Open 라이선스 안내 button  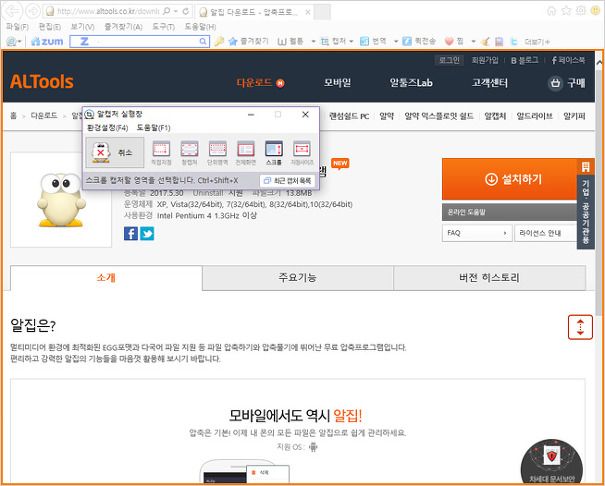coord(546,233)
